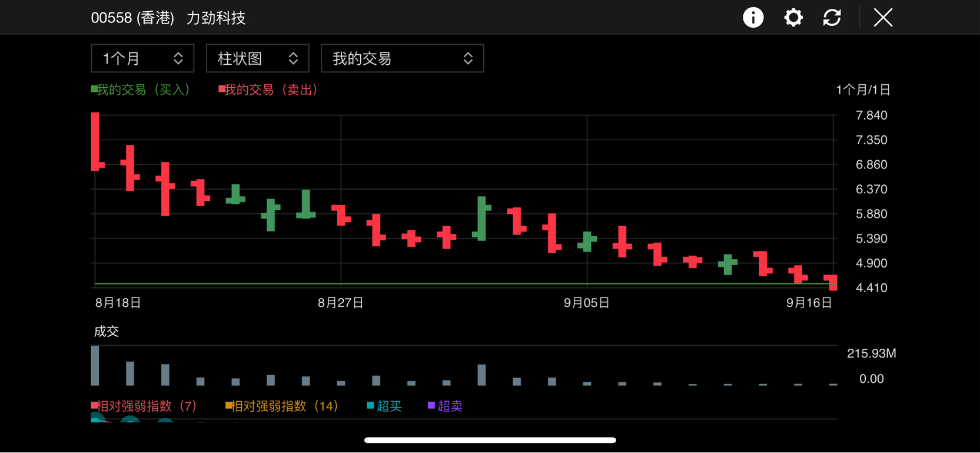Open chart settings gear

(793, 18)
